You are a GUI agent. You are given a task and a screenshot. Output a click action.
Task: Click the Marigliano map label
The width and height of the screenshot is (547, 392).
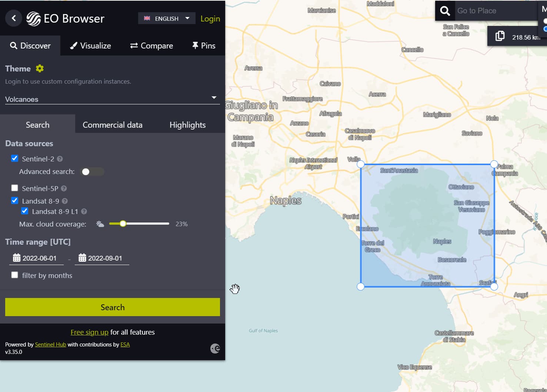[437, 115]
